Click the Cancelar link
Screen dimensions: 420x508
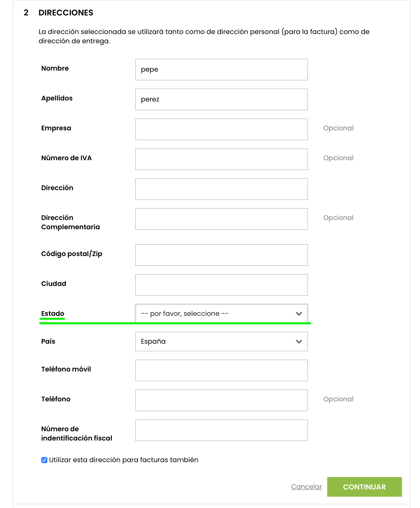306,487
